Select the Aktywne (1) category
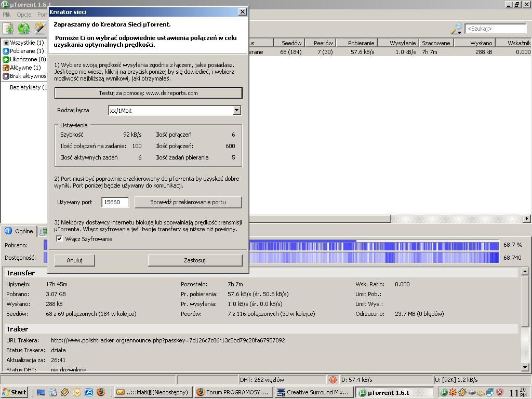Screen dimensions: 532x399 (22, 68)
